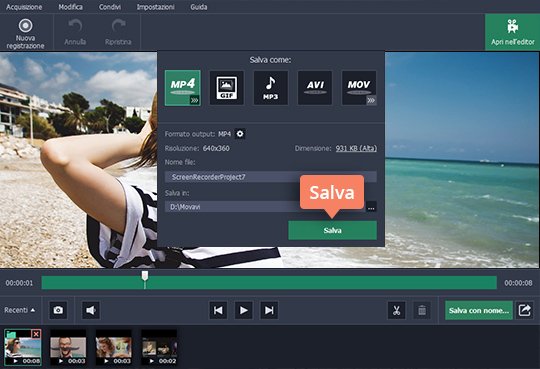Open second 00:03 recording thumbnail with woman
The width and height of the screenshot is (540, 369).
[x=114, y=347]
